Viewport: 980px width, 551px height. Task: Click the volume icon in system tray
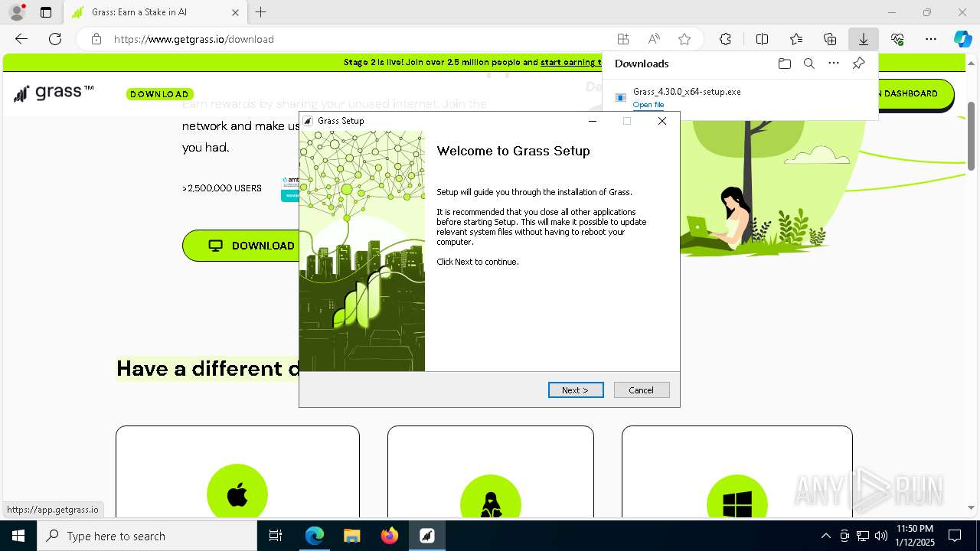tap(880, 536)
